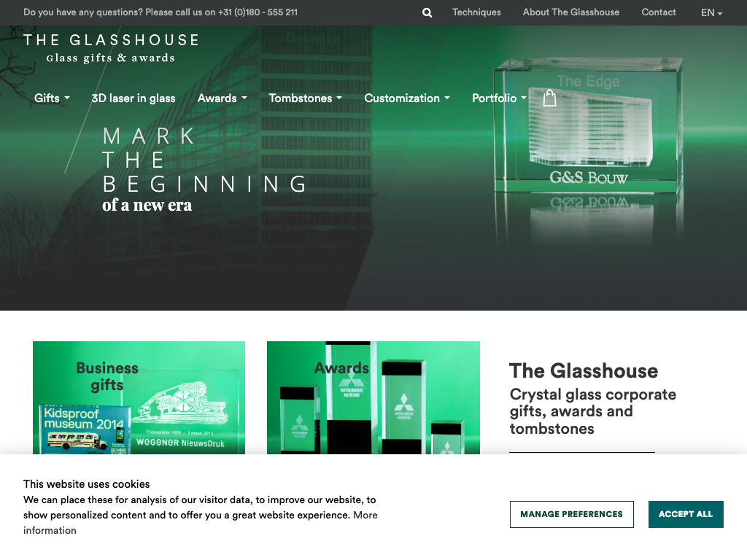Screen dimensions: 747x560
Task: Click 'This website uses cookies' title
Action: [86, 484]
